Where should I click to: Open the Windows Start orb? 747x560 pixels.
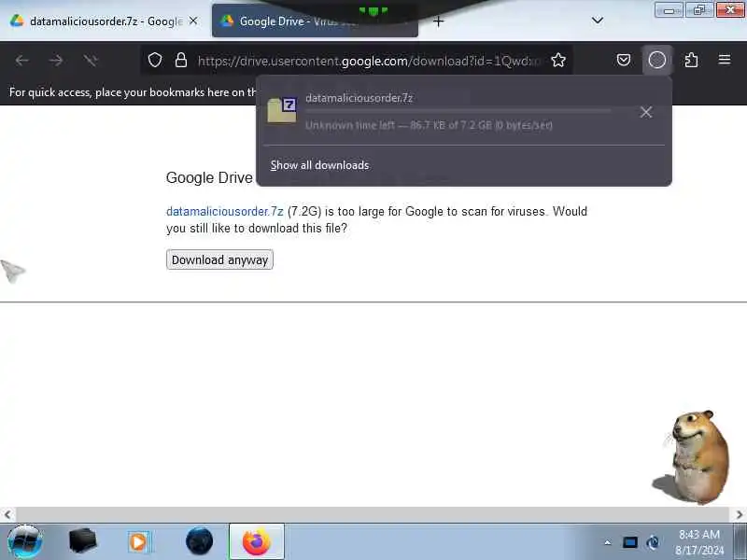[x=25, y=541]
